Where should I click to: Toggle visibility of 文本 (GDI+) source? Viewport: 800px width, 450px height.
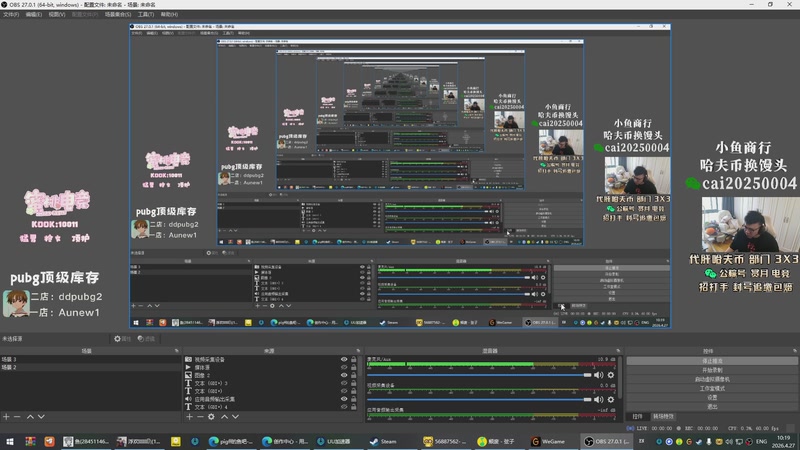[344, 391]
